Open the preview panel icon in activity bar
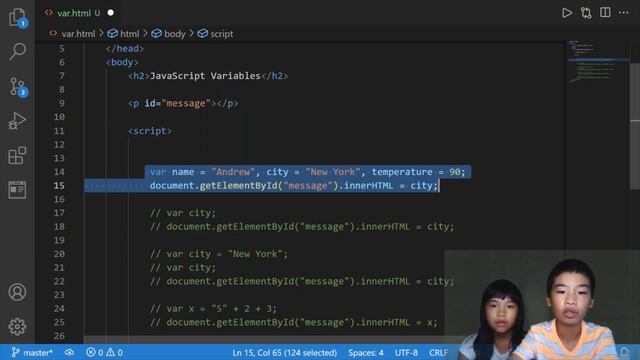The height and width of the screenshot is (360, 640). (17, 190)
